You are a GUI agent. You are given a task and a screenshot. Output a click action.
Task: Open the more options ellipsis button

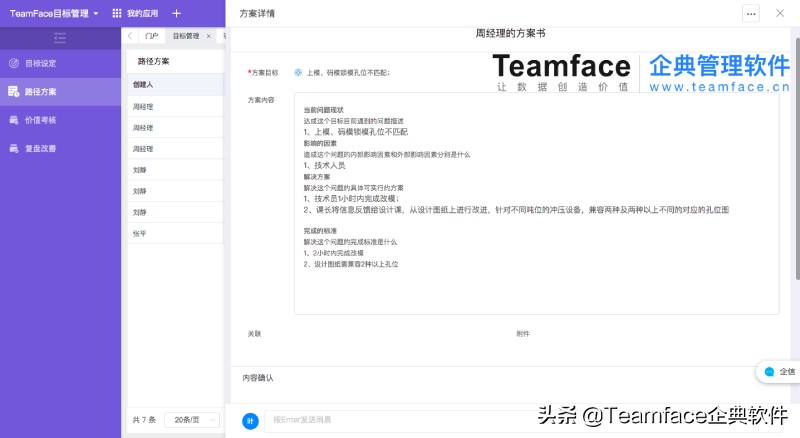751,14
